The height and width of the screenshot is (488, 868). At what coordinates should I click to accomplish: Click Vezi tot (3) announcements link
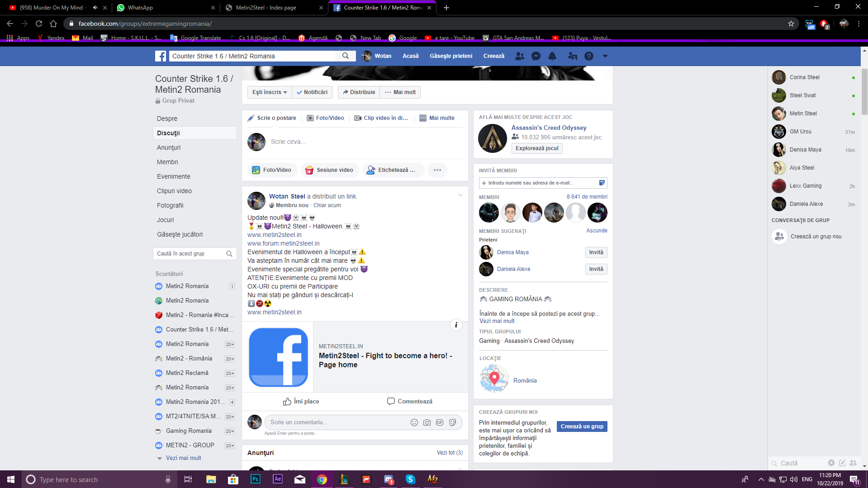[450, 453]
